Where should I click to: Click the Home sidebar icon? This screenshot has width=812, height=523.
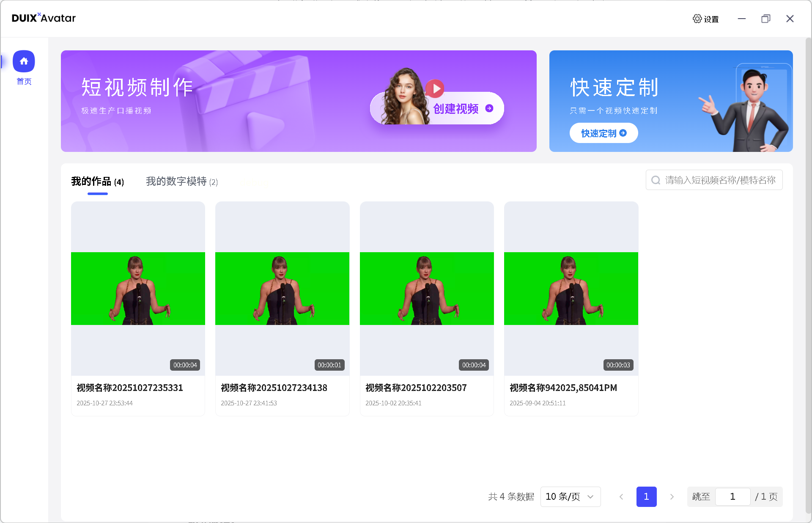[24, 61]
